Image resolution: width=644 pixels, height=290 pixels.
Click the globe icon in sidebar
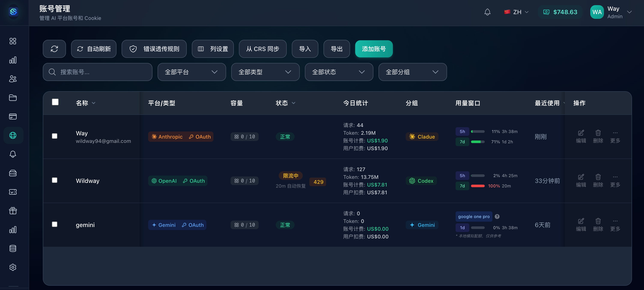click(x=13, y=135)
